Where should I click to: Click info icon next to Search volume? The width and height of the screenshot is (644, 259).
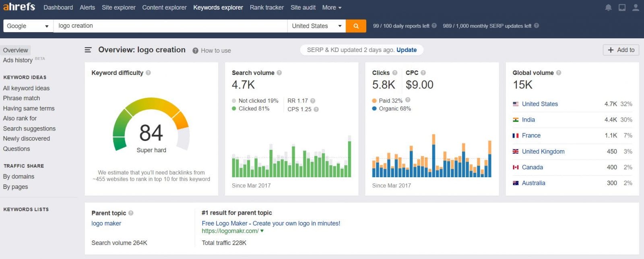(279, 73)
